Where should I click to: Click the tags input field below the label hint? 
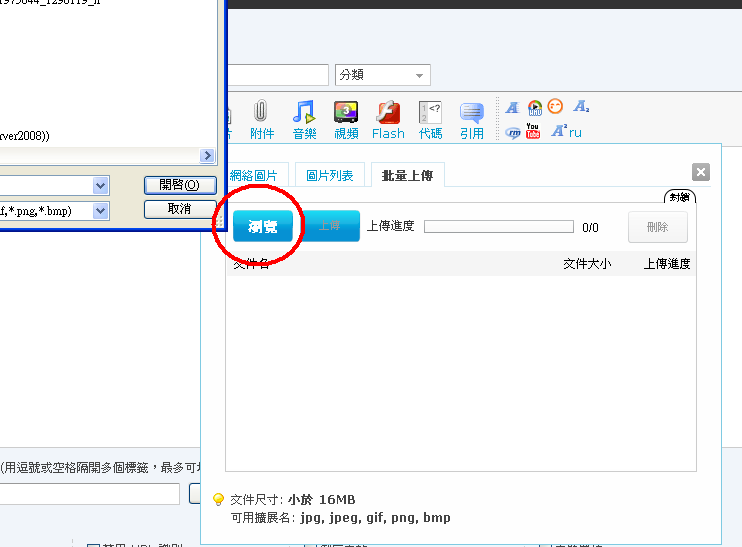89,494
